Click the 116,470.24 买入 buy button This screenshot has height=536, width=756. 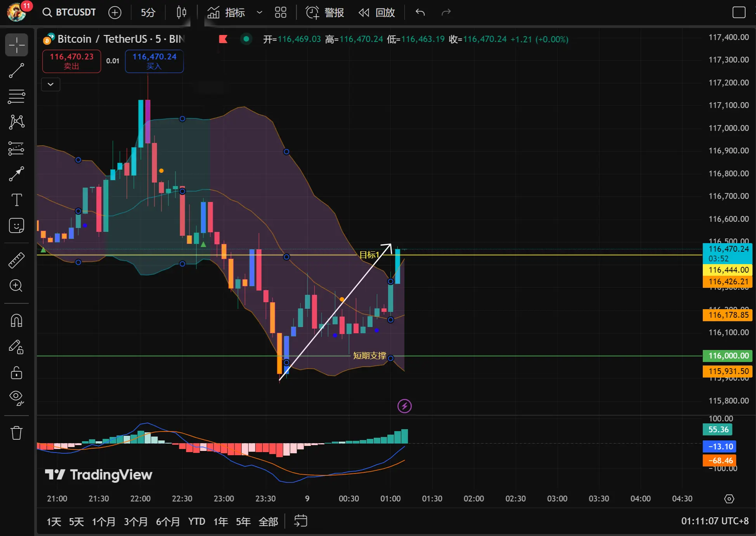pos(154,61)
